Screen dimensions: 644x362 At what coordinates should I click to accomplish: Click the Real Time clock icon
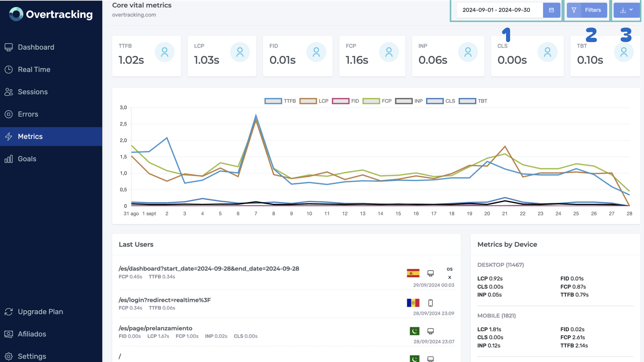[x=9, y=69]
